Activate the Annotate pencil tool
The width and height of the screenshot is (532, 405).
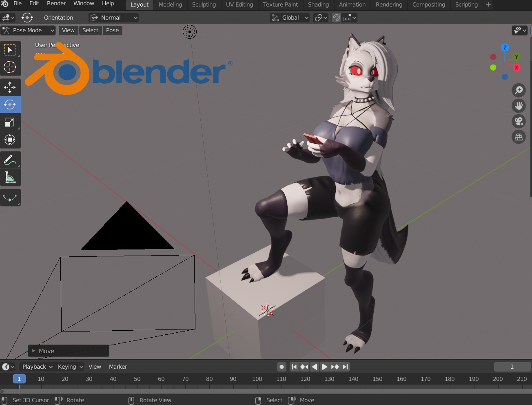pos(10,160)
